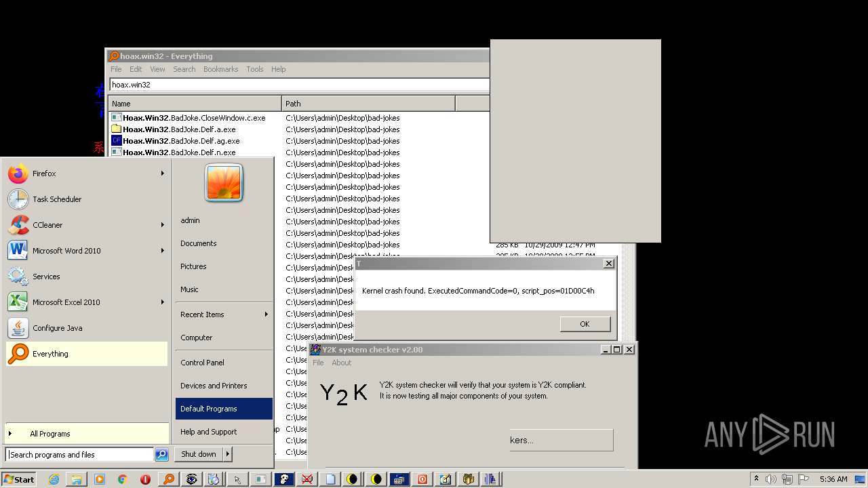
Task: Open the Edit menu in Everything
Action: 136,69
